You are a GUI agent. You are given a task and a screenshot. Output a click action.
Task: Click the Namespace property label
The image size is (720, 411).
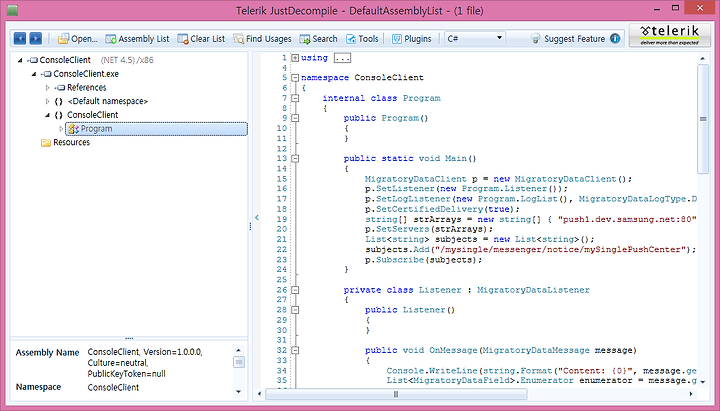coord(38,387)
